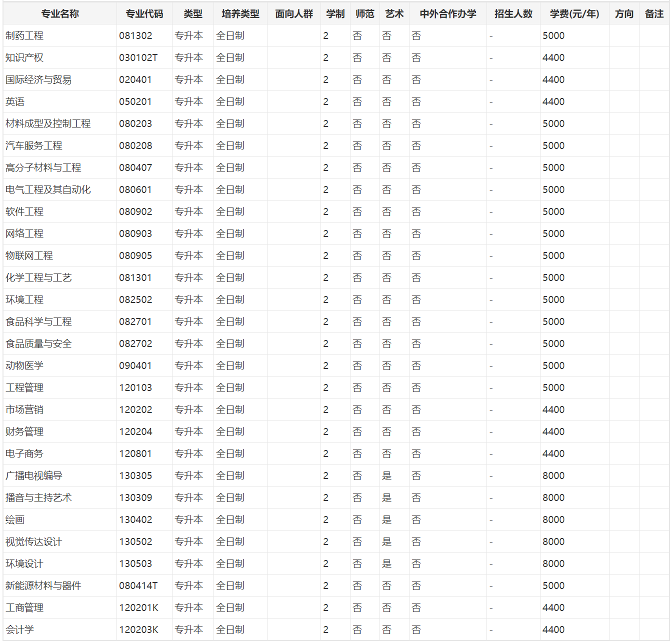The height and width of the screenshot is (644, 672).
Task: Select major code 090401
Action: pos(135,366)
